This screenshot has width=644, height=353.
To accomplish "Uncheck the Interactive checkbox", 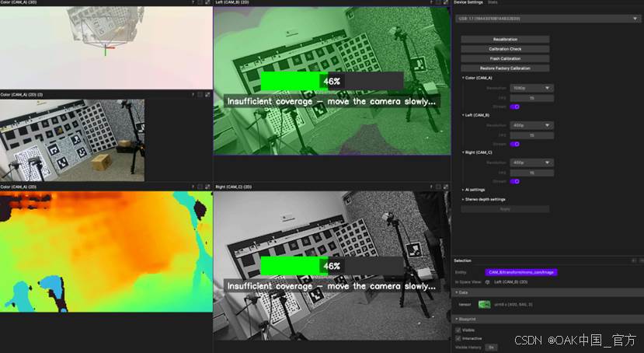I will click(458, 339).
